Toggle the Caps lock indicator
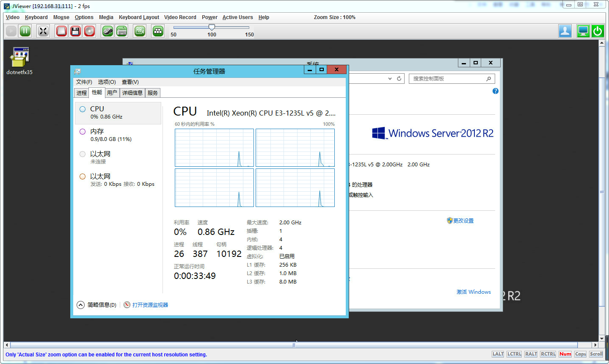609x364 pixels. (x=580, y=354)
